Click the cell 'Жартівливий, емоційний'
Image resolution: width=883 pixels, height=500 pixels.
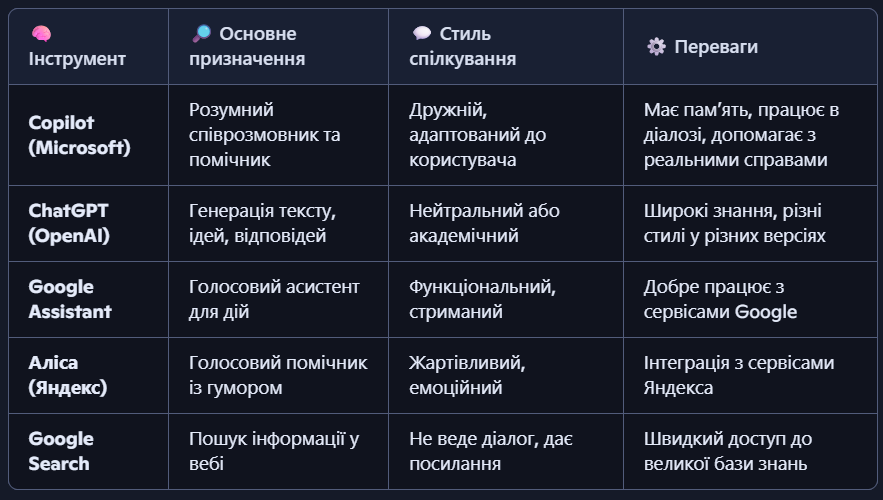pos(467,375)
